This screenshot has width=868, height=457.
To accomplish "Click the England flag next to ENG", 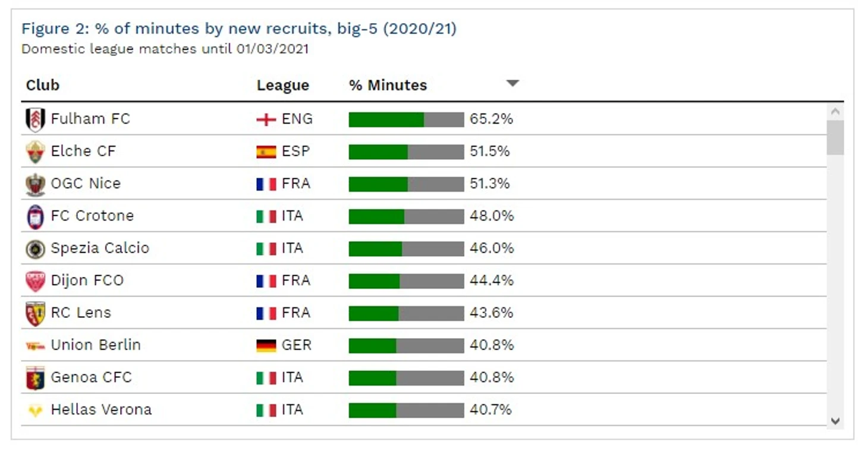I will pos(266,119).
